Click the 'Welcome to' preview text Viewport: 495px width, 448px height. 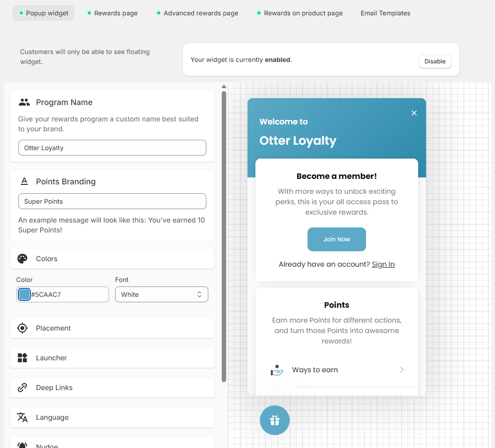point(284,121)
